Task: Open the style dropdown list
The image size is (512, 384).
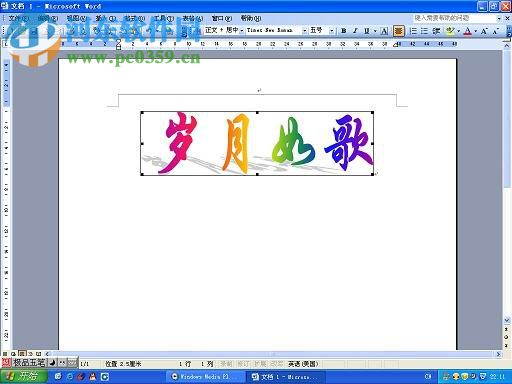Action: 242,31
